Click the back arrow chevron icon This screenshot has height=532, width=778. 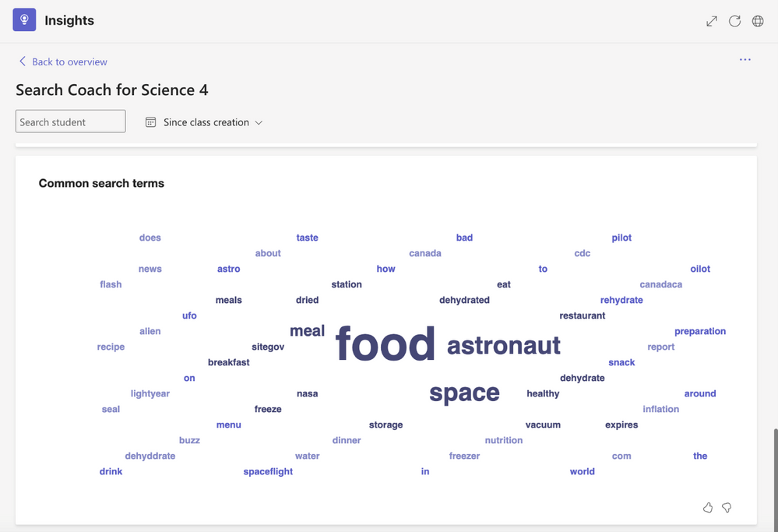pyautogui.click(x=22, y=62)
